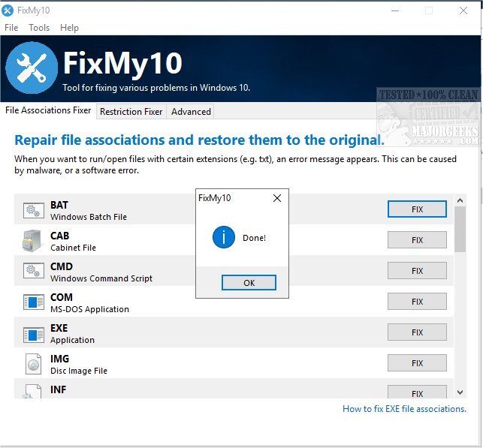The width and height of the screenshot is (483, 448).
Task: Click the FixMy10 title bar app icon
Action: 8,11
